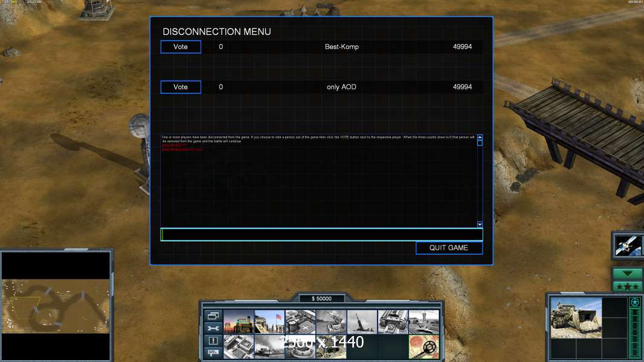Open the three-star generals powers button
Screen dimensions: 644x362
point(627,287)
